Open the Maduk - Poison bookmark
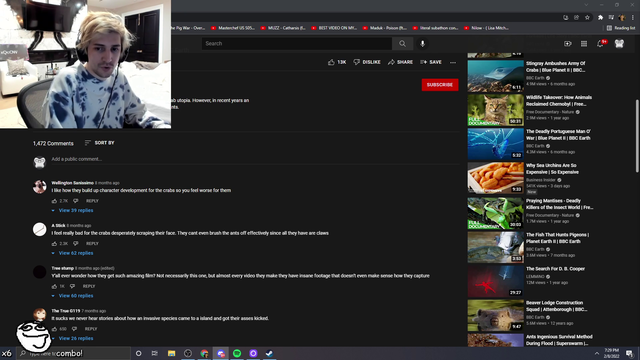 [385, 28]
